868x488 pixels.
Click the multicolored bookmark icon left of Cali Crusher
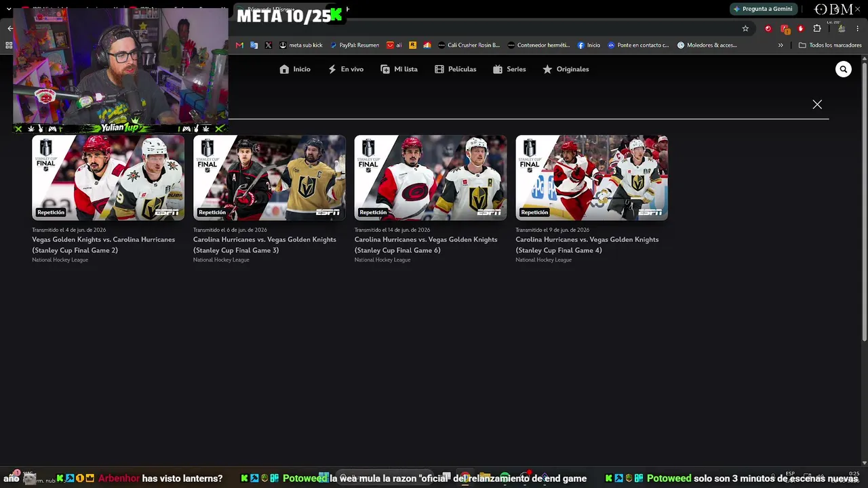click(427, 45)
